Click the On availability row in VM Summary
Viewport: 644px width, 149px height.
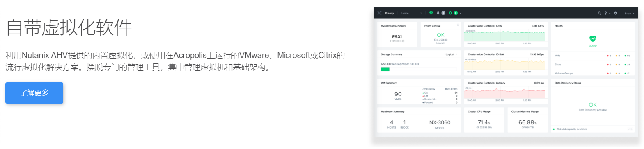(x=440, y=93)
